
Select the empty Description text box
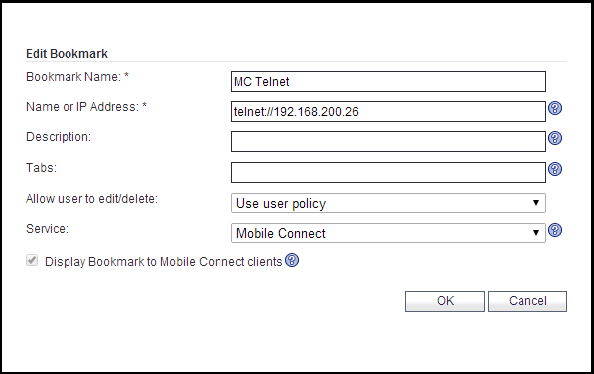(388, 141)
